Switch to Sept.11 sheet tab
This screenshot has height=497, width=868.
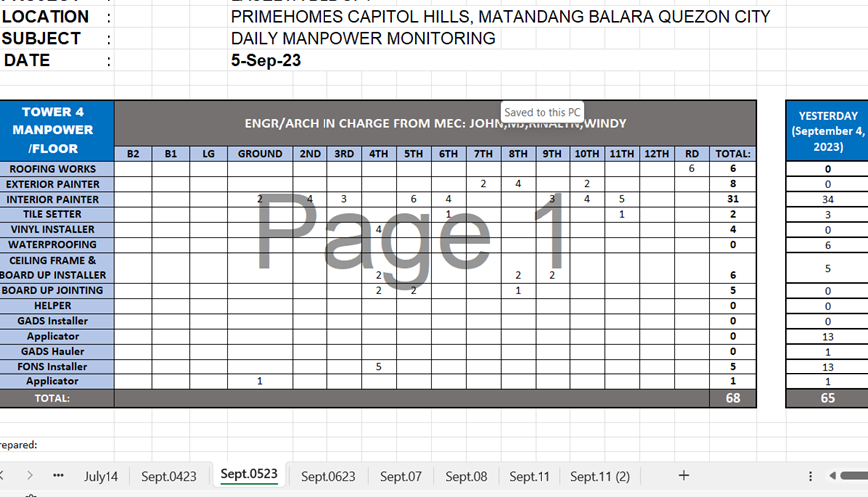point(530,476)
